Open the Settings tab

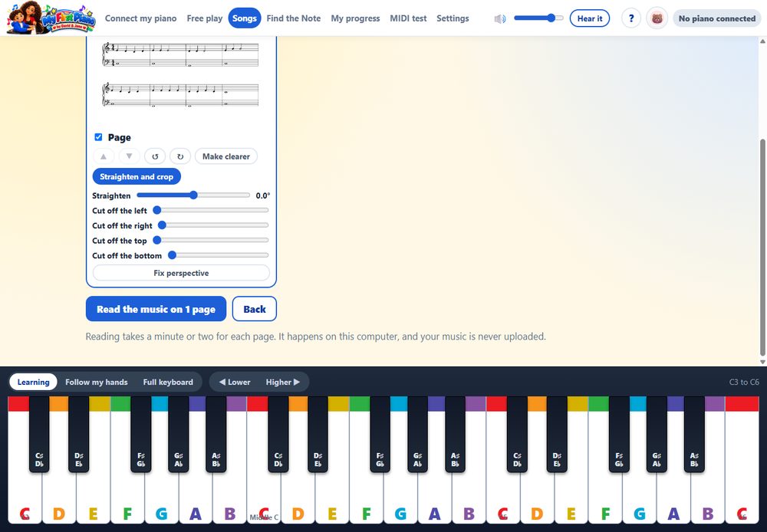coord(453,18)
